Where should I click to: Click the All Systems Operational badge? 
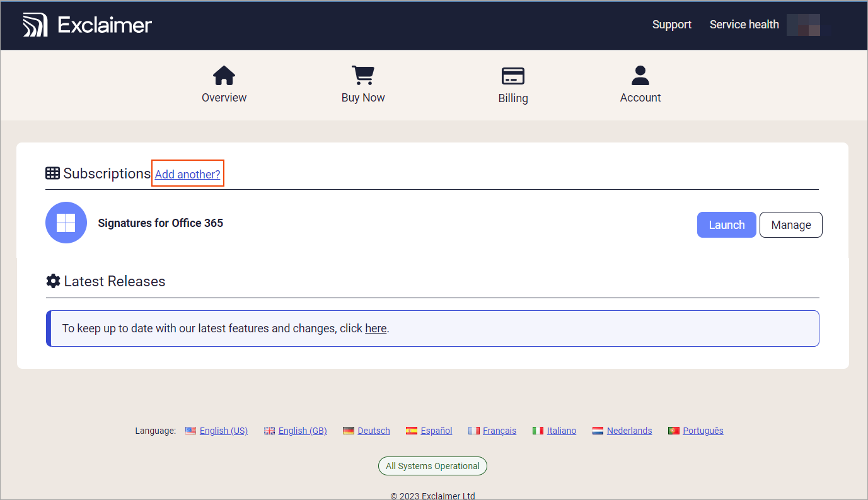click(432, 465)
